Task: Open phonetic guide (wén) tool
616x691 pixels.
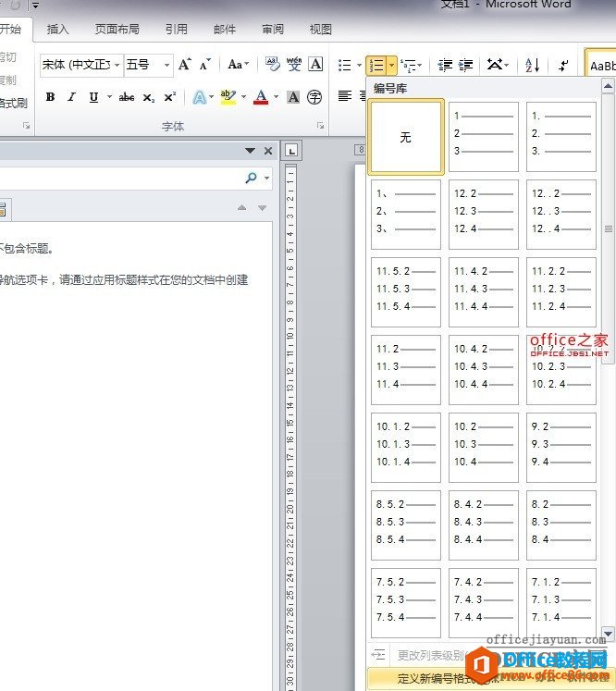Action: click(x=294, y=65)
